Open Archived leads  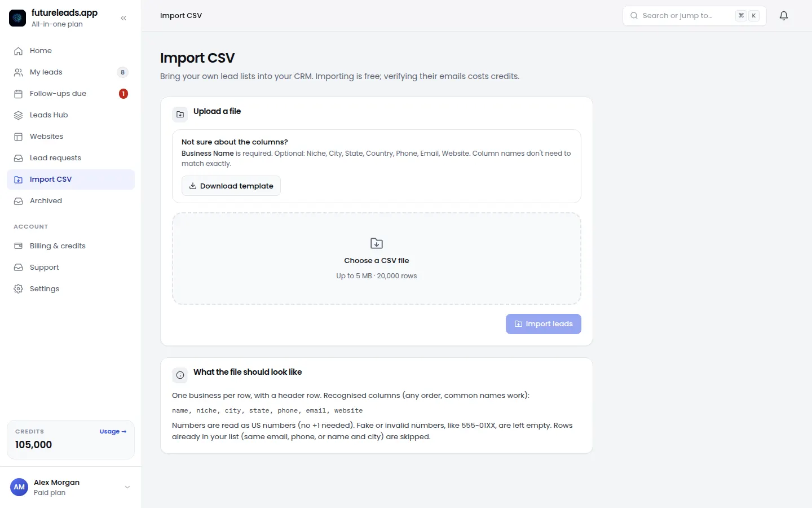[70, 201]
